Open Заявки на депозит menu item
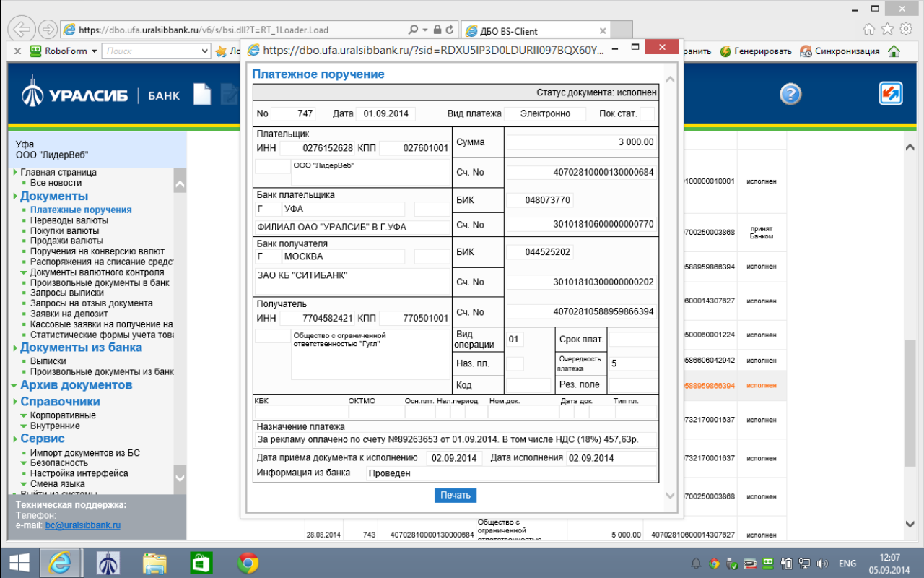Screen dimensions: 924x578 click(69, 314)
